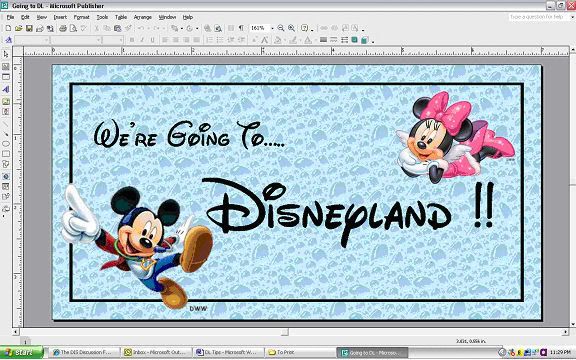Switch to DL Tips Word taskbar button
Image resolution: width=576 pixels, height=360 pixels.
[229, 353]
